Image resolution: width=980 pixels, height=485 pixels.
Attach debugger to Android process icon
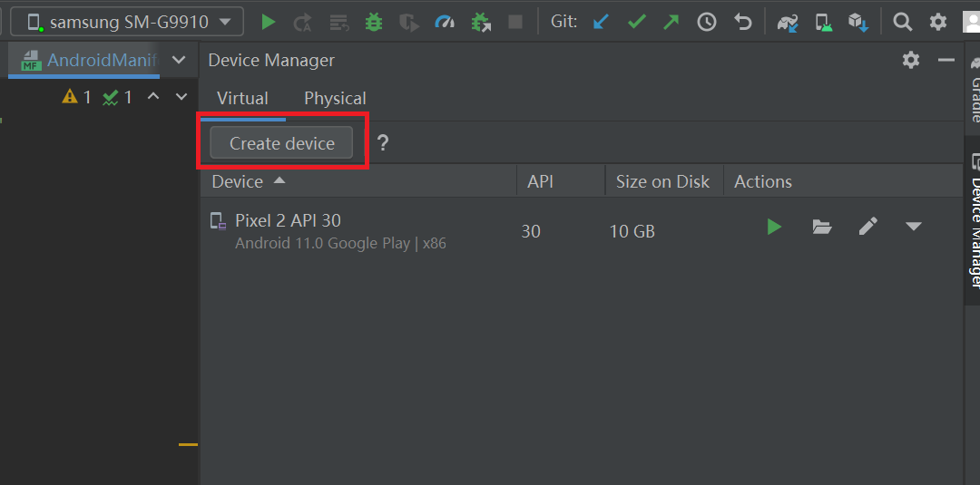(x=481, y=23)
